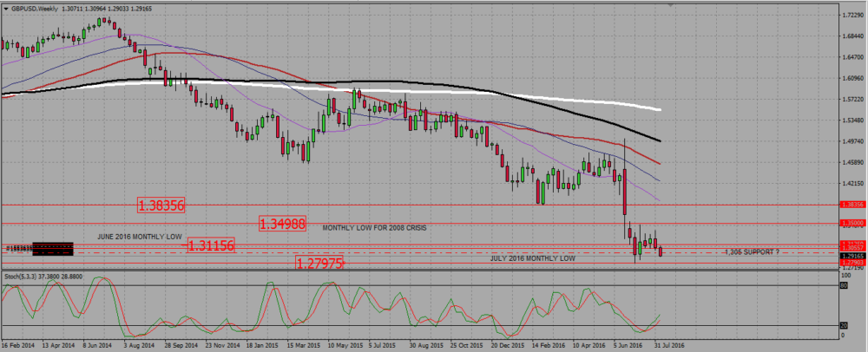868x352 pixels.
Task: Click the JULY 2016 MONTHLY LOW annotation
Action: coord(533,258)
